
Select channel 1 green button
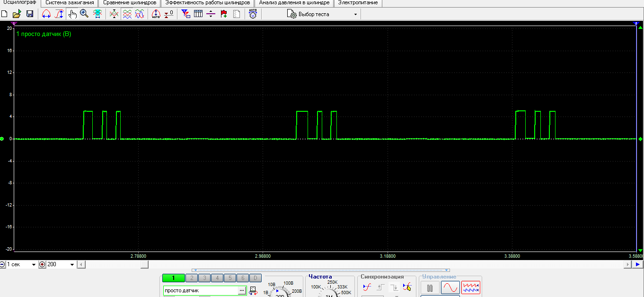click(173, 278)
